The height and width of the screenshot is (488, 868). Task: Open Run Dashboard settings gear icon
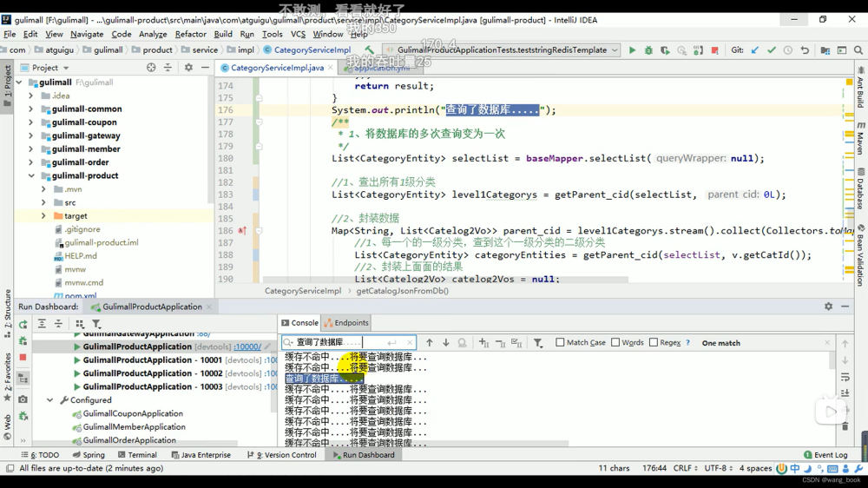coord(828,307)
